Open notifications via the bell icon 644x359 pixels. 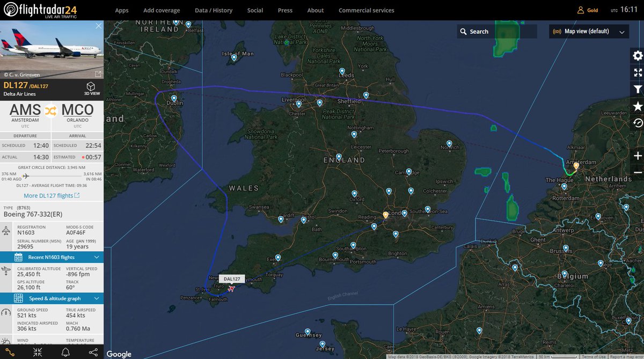click(x=65, y=351)
